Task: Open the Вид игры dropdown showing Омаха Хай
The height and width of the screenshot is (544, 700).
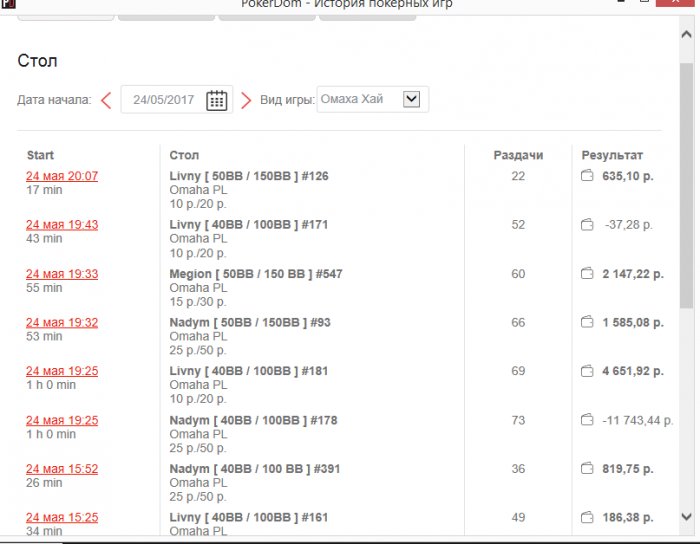Action: (x=373, y=99)
